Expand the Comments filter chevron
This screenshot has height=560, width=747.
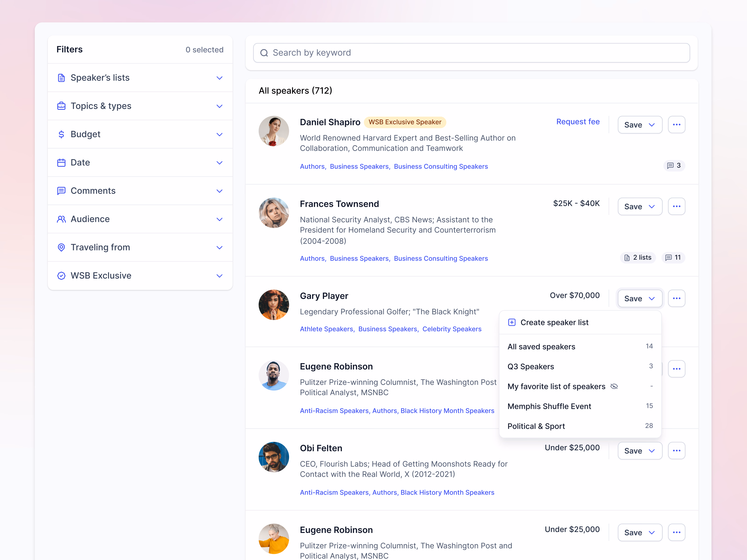click(x=219, y=191)
